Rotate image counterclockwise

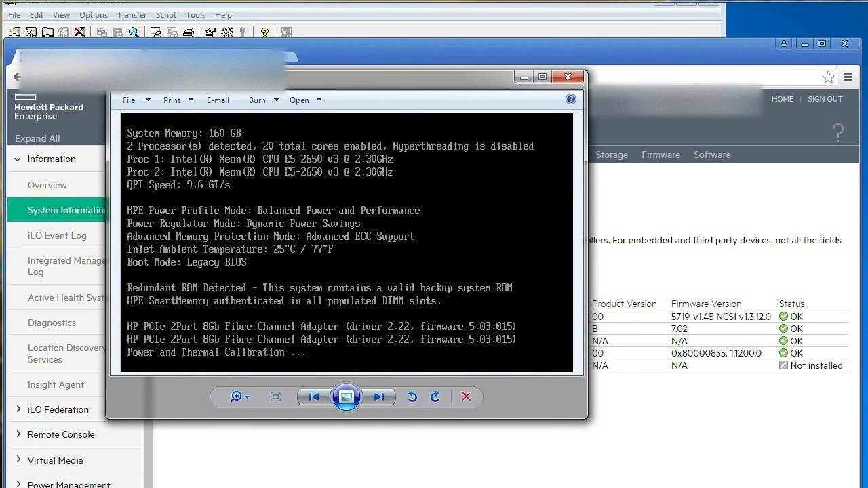[412, 397]
